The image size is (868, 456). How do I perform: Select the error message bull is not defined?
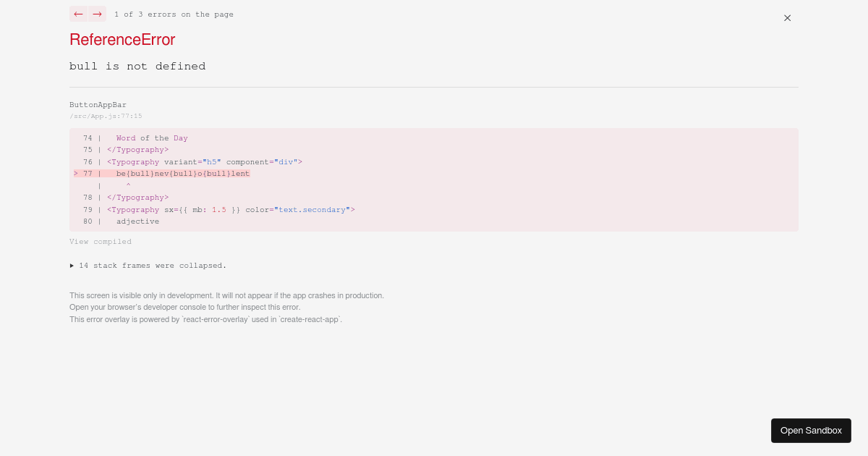coord(137,66)
